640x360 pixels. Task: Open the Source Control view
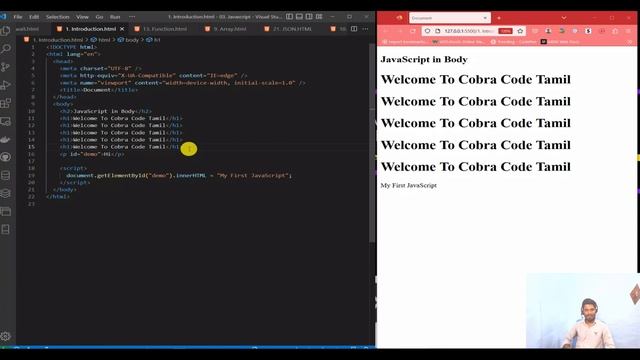6,67
